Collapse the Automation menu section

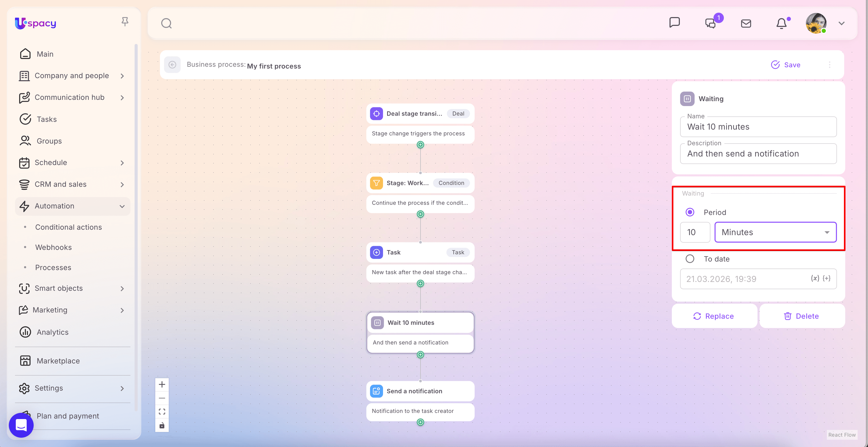(x=122, y=206)
